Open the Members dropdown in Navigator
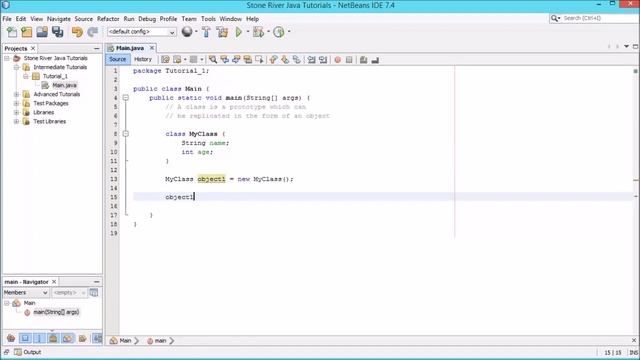This screenshot has height=360, width=640. coord(26,293)
